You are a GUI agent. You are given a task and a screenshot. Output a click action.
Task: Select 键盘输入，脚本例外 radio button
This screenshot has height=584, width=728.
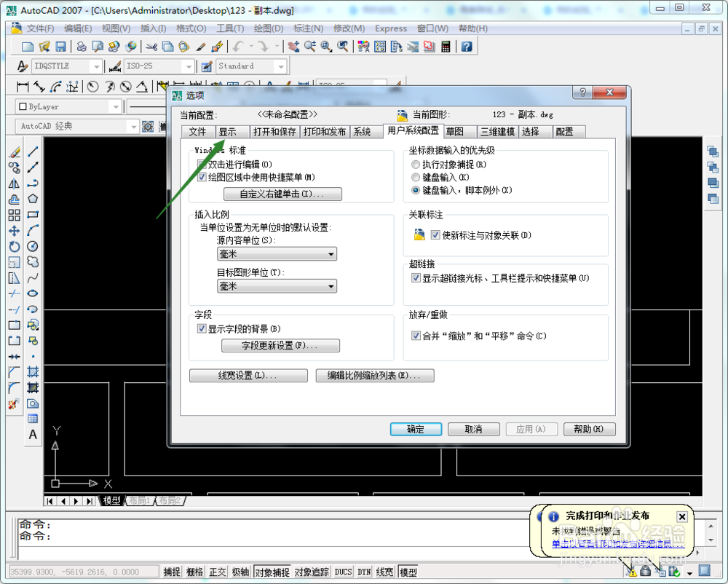tap(416, 190)
